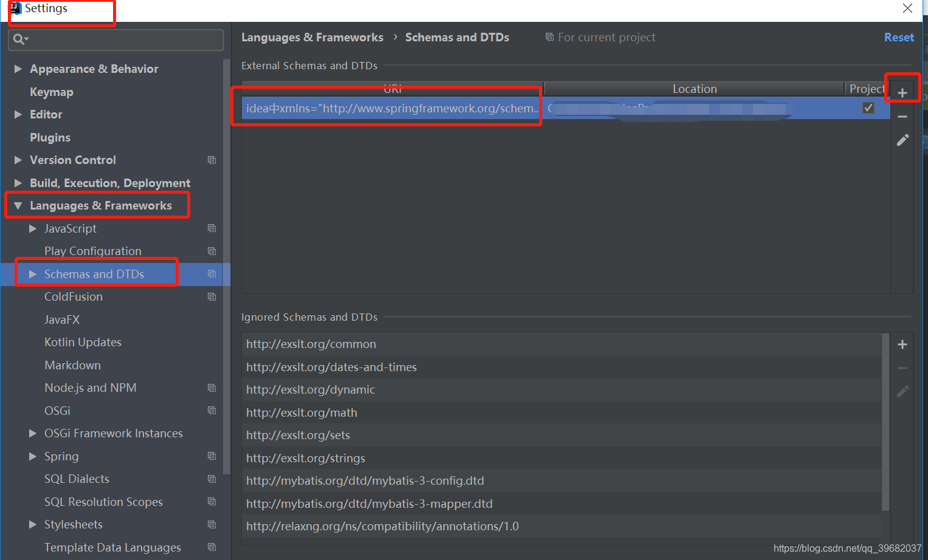The image size is (928, 560).
Task: Expand the JavaScript subtree
Action: (33, 228)
